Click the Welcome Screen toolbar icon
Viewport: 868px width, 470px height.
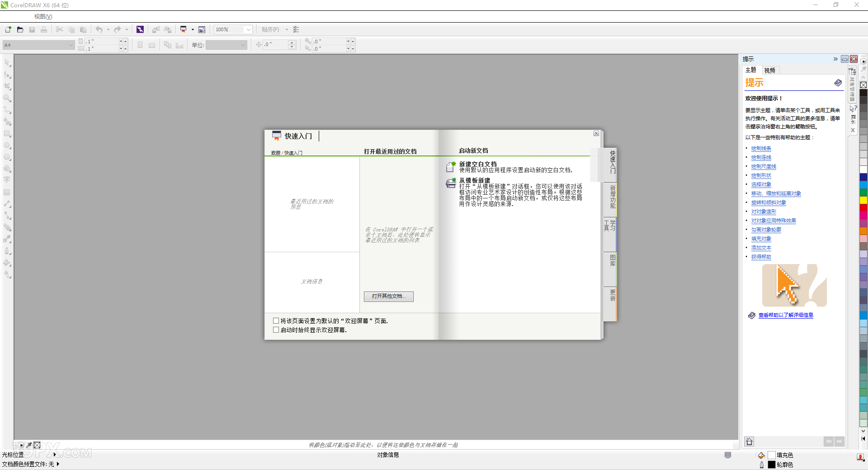[x=202, y=29]
